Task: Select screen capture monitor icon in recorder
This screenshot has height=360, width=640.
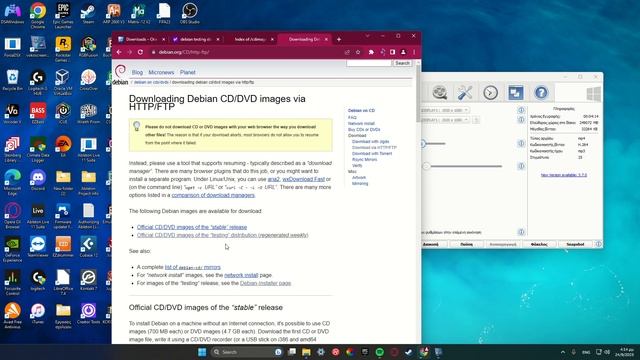Action: pyautogui.click(x=516, y=93)
